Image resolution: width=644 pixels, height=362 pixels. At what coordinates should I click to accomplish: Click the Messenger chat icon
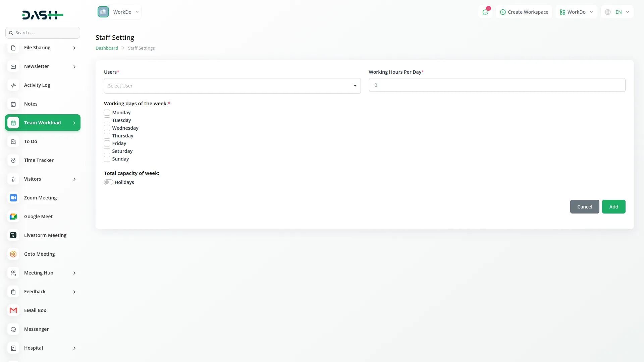[13, 329]
